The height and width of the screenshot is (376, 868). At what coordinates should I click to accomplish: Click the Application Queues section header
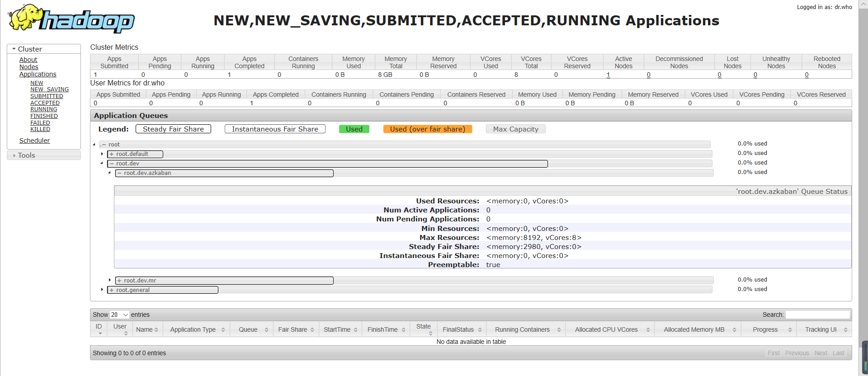point(471,116)
